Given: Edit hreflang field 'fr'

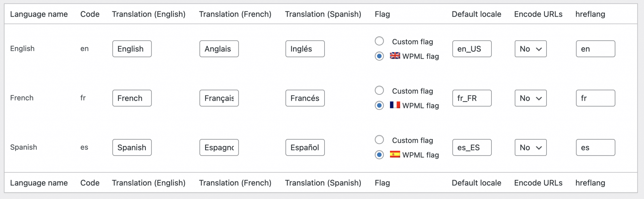Looking at the screenshot, I should click(596, 98).
